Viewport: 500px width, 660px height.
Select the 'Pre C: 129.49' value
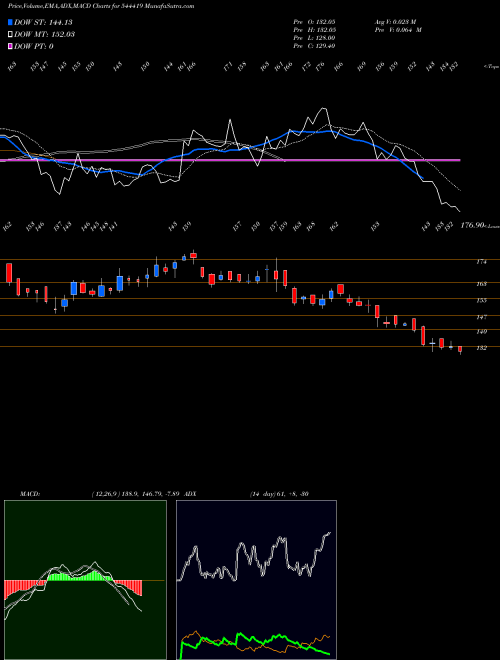click(314, 46)
